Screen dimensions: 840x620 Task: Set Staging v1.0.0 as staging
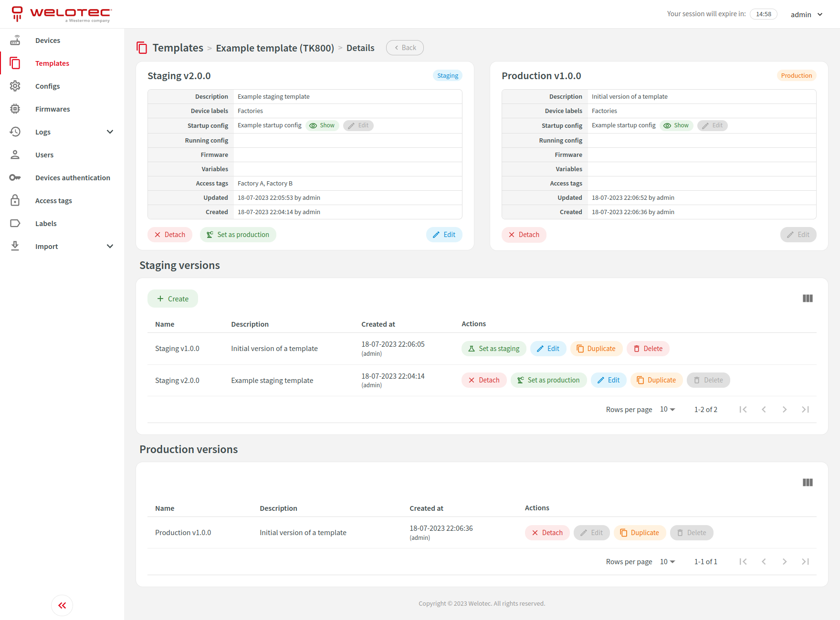(494, 349)
